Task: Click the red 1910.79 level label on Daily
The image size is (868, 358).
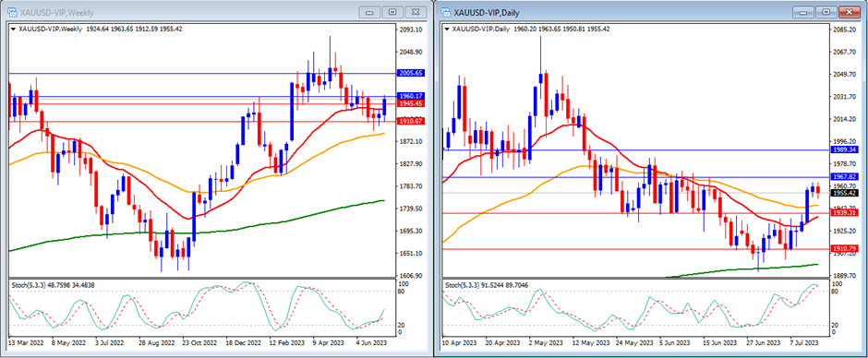Action: (844, 249)
